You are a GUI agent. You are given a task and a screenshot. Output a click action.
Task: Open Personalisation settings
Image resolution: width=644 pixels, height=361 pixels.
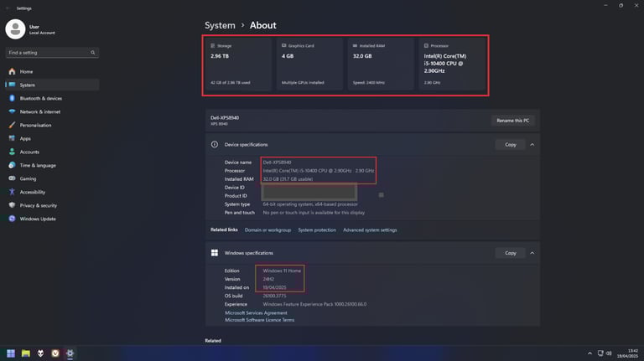[52, 125]
